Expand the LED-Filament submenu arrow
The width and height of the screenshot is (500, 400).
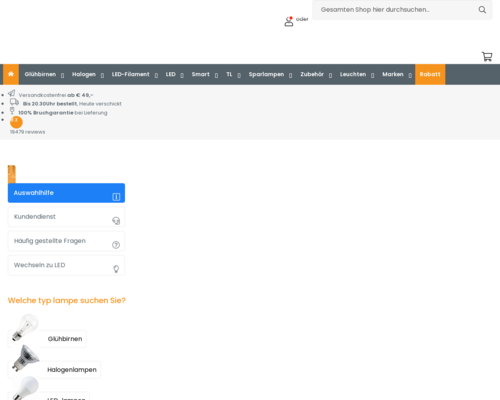pos(156,75)
